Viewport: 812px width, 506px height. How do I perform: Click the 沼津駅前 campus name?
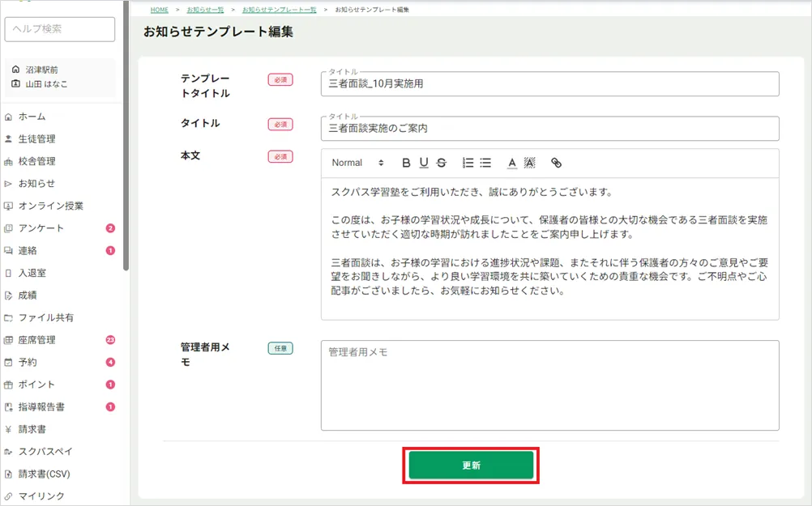(42, 70)
